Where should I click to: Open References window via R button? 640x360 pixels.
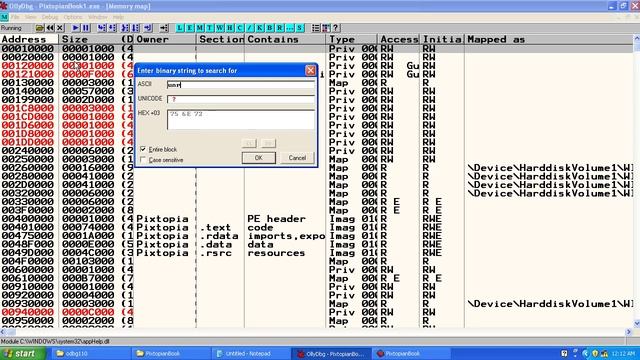[280, 28]
